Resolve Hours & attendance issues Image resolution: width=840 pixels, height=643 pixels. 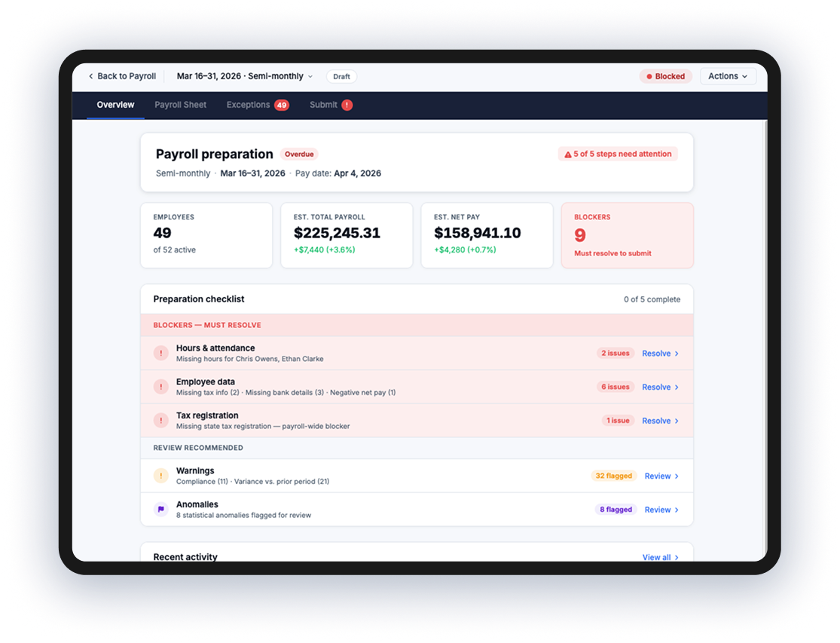(x=661, y=354)
